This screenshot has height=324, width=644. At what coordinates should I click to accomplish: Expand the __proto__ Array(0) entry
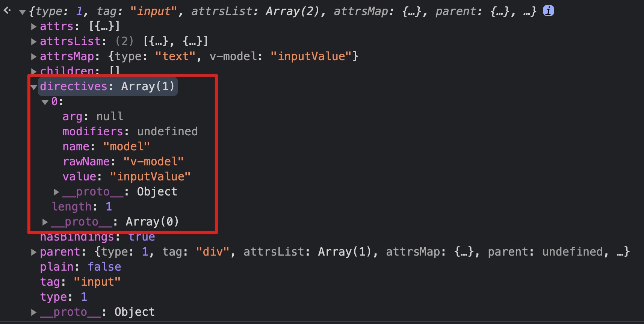(45, 222)
